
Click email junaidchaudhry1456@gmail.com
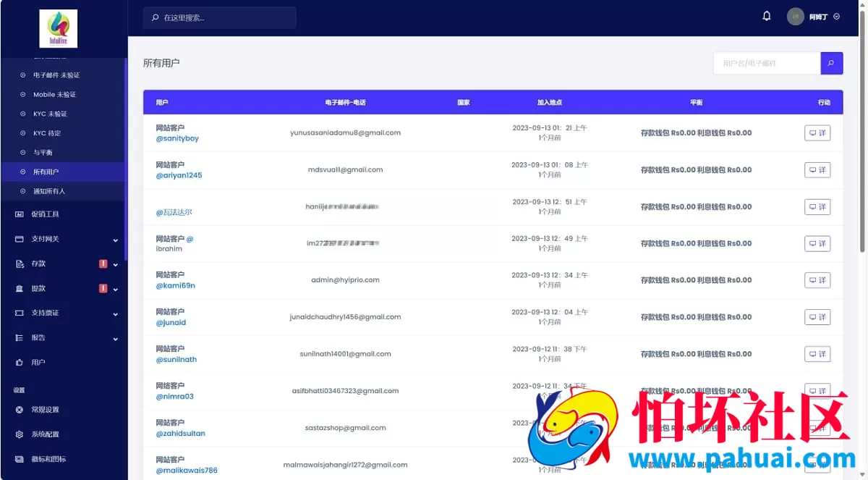pos(345,317)
